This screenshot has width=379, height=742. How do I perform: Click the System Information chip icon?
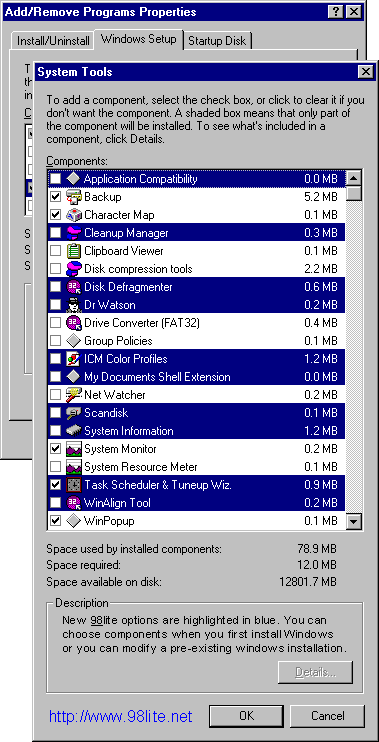coord(73,431)
